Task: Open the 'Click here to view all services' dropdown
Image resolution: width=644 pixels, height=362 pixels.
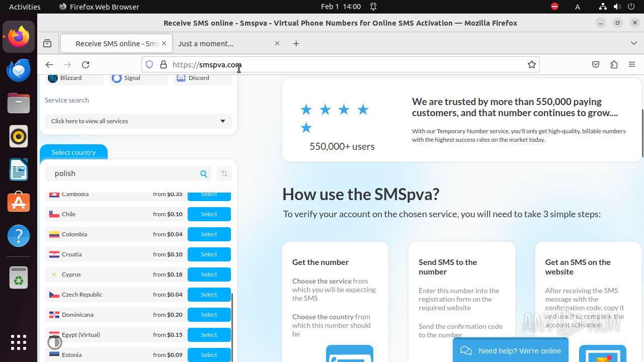Action: point(138,121)
